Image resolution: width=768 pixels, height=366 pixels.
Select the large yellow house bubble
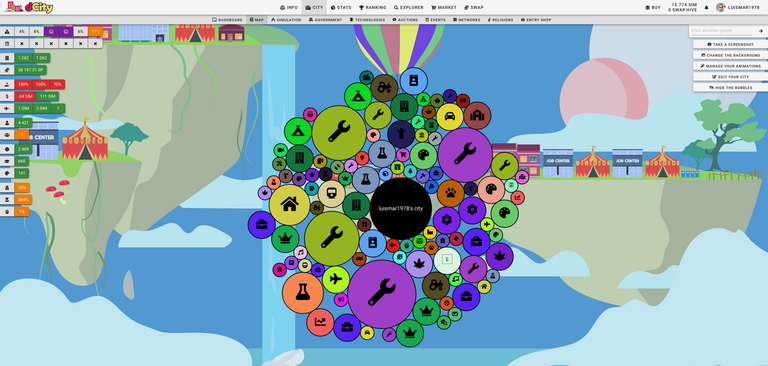(289, 205)
